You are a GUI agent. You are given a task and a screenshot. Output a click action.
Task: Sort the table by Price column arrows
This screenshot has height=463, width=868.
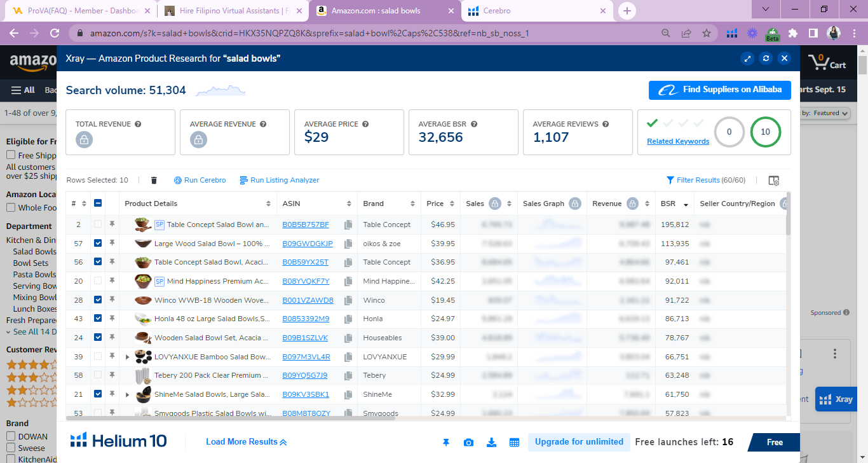point(452,204)
